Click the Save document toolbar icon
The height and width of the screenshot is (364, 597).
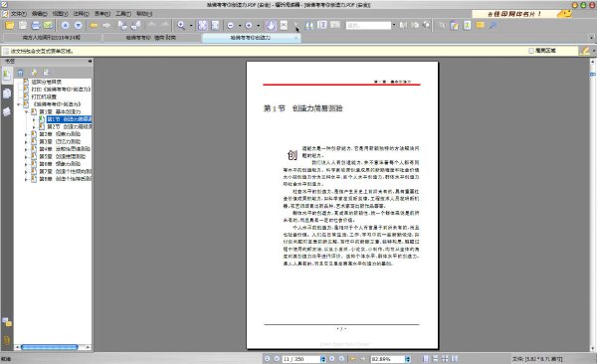[x=23, y=26]
